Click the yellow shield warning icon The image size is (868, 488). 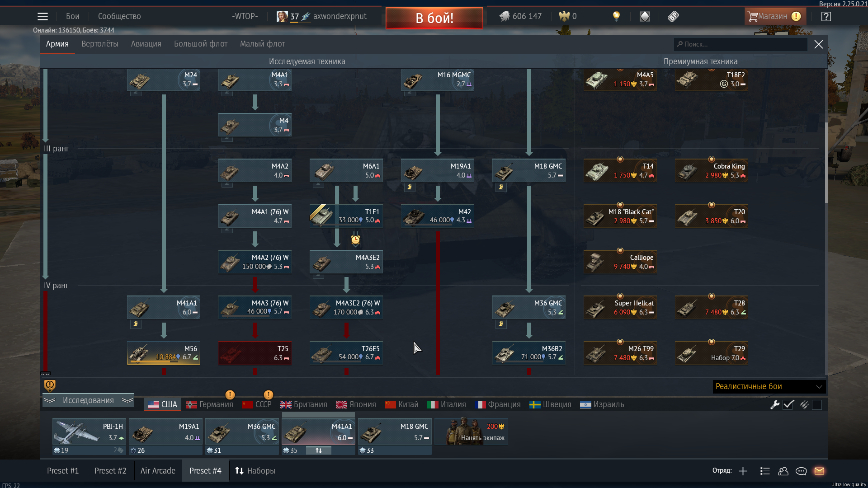[50, 385]
